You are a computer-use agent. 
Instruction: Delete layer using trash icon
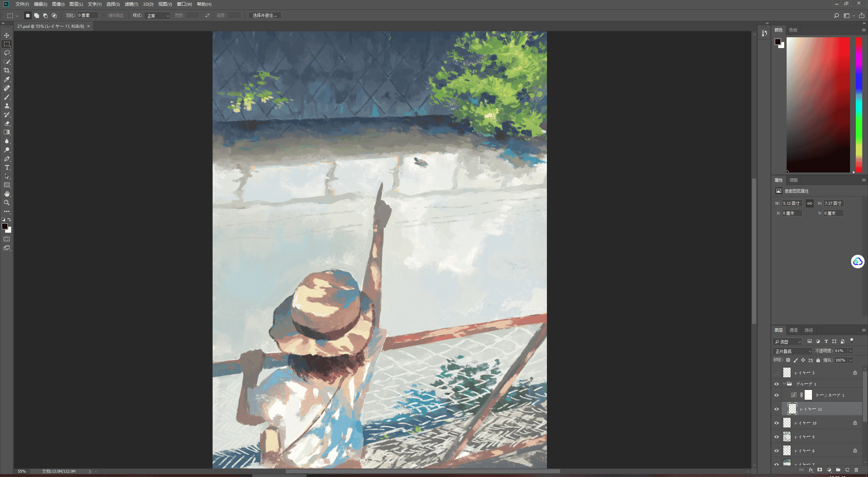(x=856, y=470)
